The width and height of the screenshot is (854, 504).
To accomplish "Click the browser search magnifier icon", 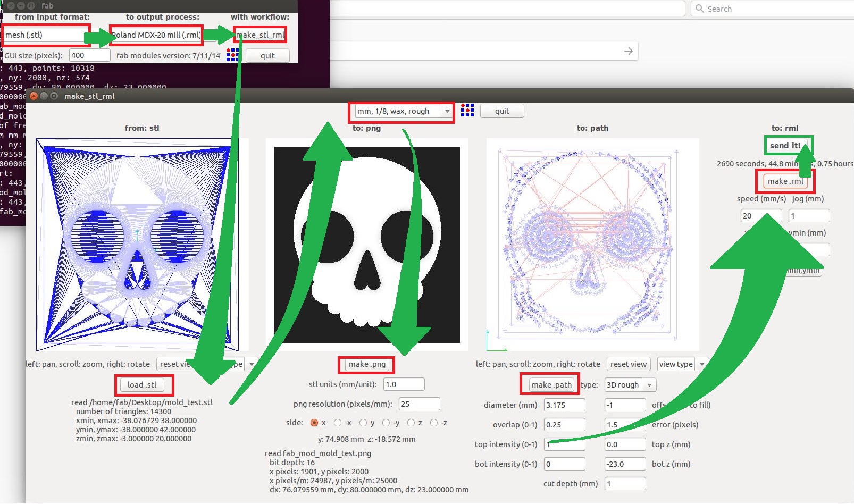I will tap(700, 9).
